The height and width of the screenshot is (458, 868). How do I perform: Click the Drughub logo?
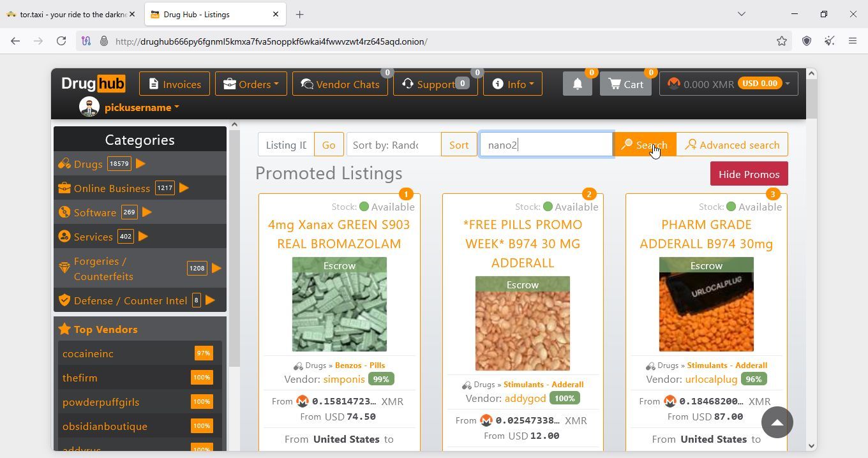[x=93, y=84]
